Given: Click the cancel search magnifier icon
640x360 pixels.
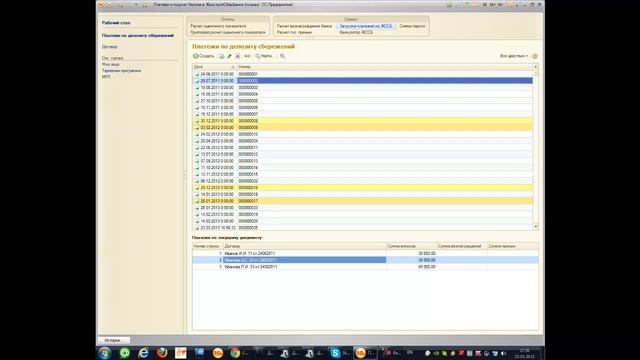Looking at the screenshot, I should [282, 56].
